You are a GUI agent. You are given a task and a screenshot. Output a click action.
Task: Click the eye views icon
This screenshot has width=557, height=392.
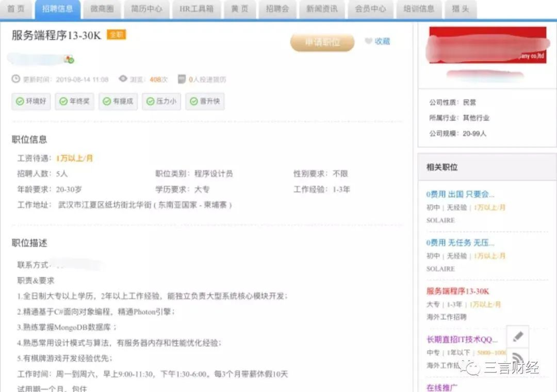pyautogui.click(x=123, y=79)
